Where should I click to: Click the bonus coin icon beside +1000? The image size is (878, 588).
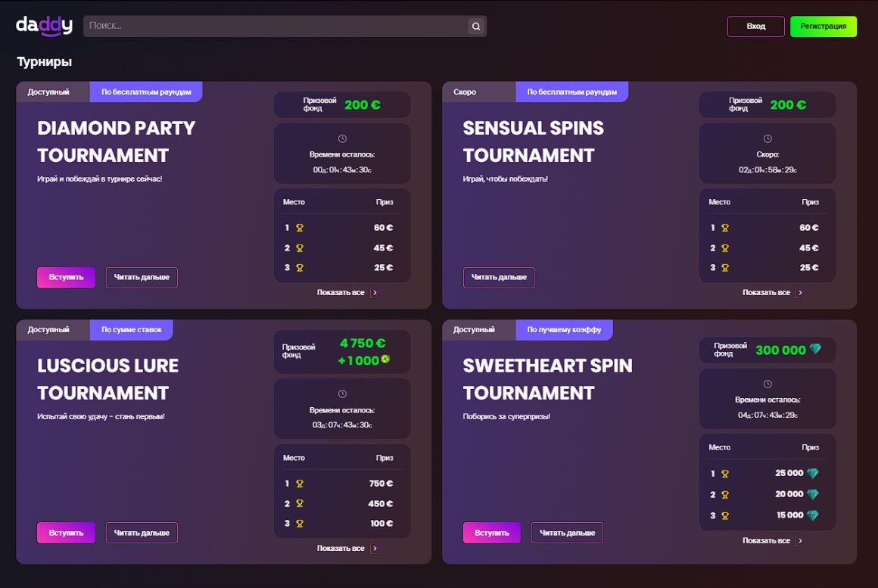(385, 360)
